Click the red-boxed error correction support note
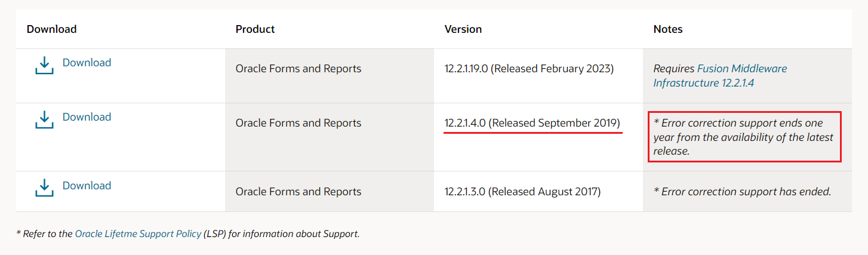 (744, 137)
